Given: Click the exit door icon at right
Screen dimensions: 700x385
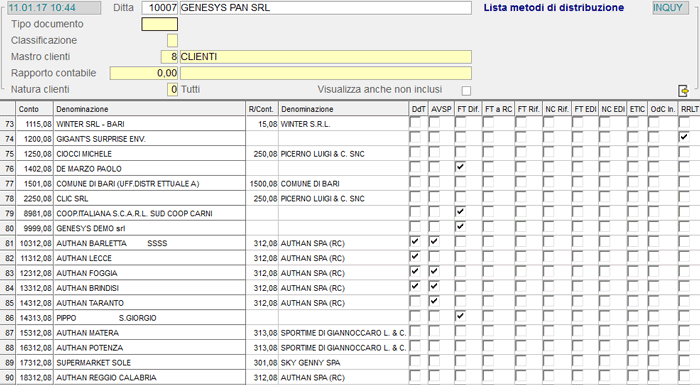Looking at the screenshot, I should click(683, 91).
